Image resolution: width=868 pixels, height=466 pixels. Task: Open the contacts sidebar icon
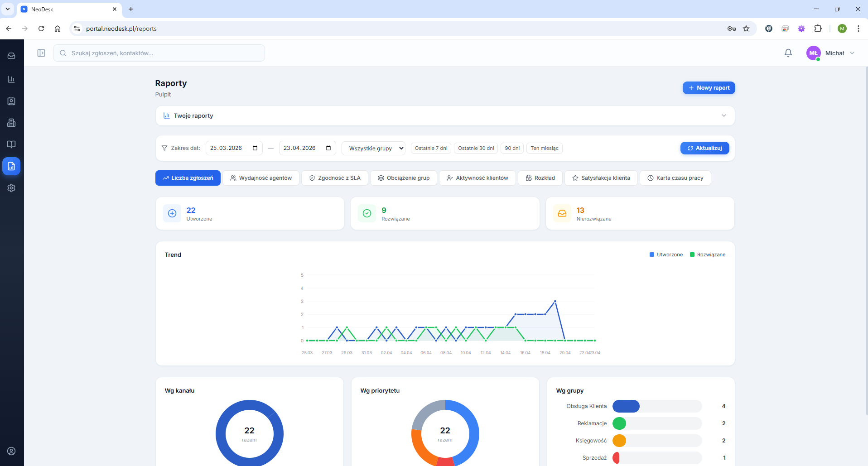[x=11, y=101]
